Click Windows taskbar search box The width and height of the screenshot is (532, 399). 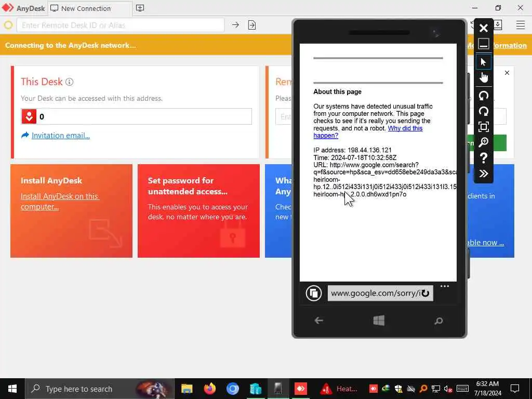click(100, 389)
